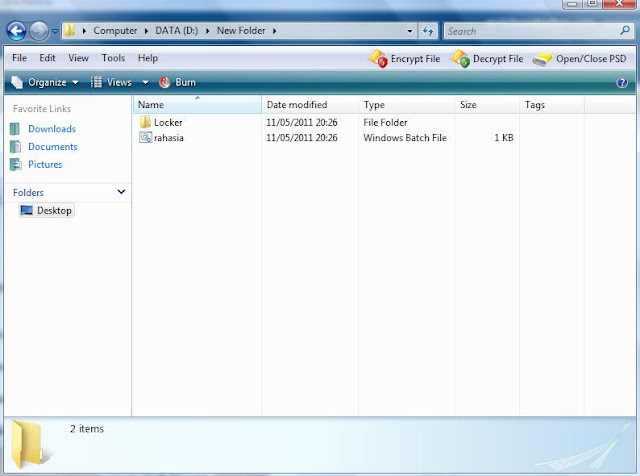
Task: Click the Locker date modified cell
Action: tap(302, 122)
